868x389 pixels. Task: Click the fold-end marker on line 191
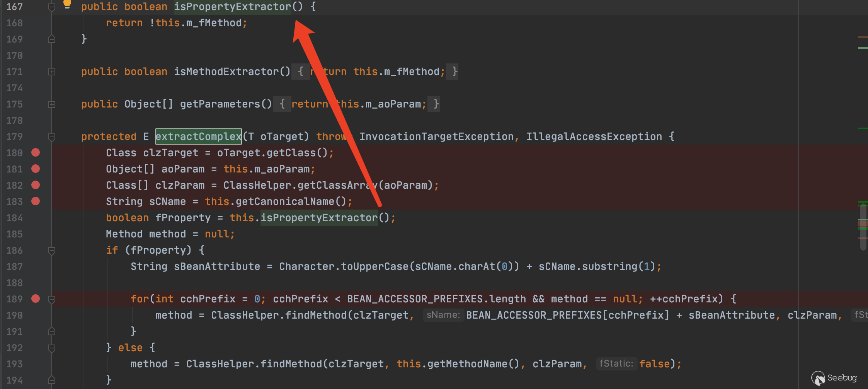(52, 331)
